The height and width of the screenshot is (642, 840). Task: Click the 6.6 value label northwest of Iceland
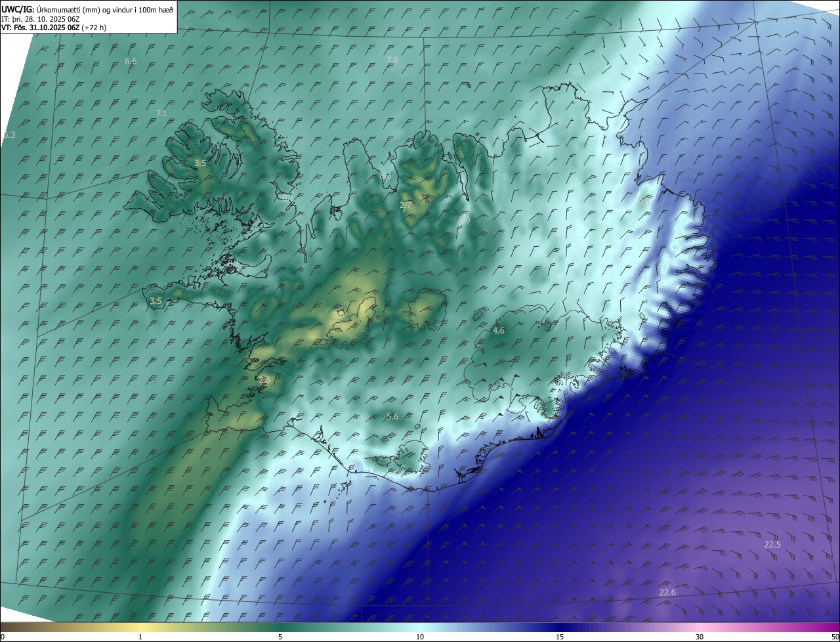pos(131,61)
